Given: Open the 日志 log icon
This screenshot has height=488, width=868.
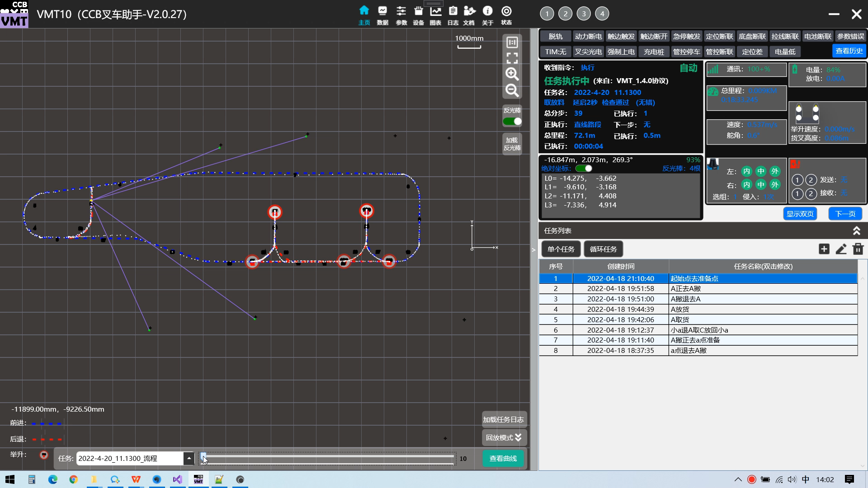Looking at the screenshot, I should click(x=453, y=14).
